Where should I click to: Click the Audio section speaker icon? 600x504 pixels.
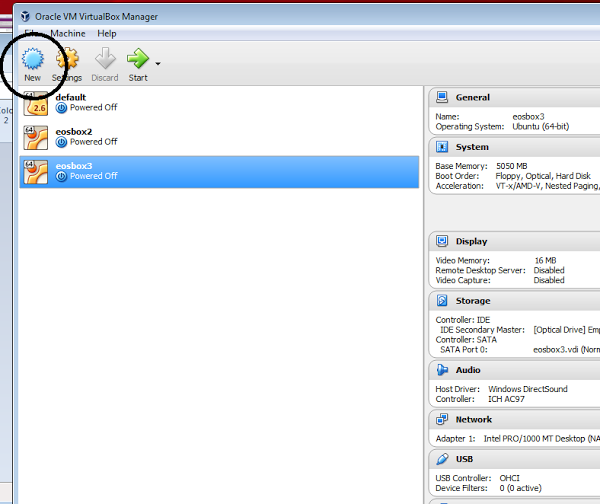tap(442, 370)
